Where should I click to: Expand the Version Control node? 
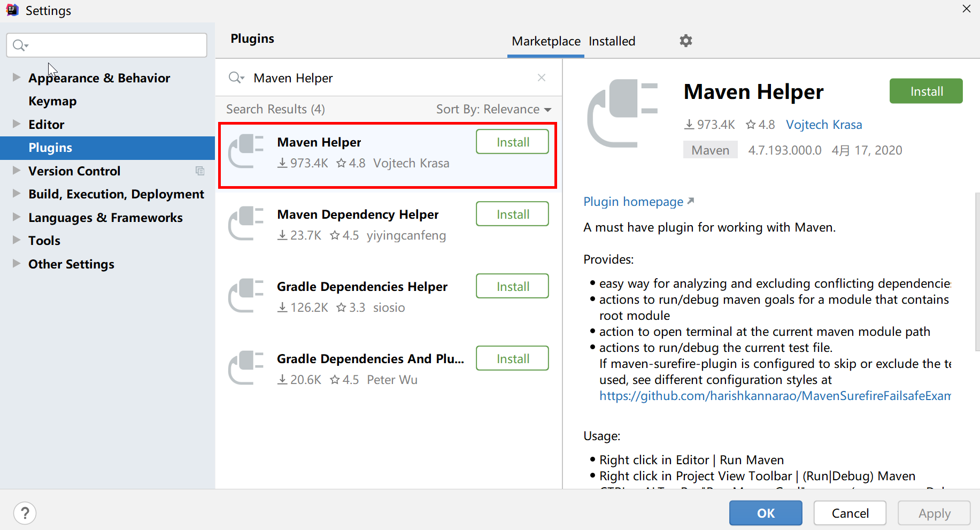click(x=17, y=171)
